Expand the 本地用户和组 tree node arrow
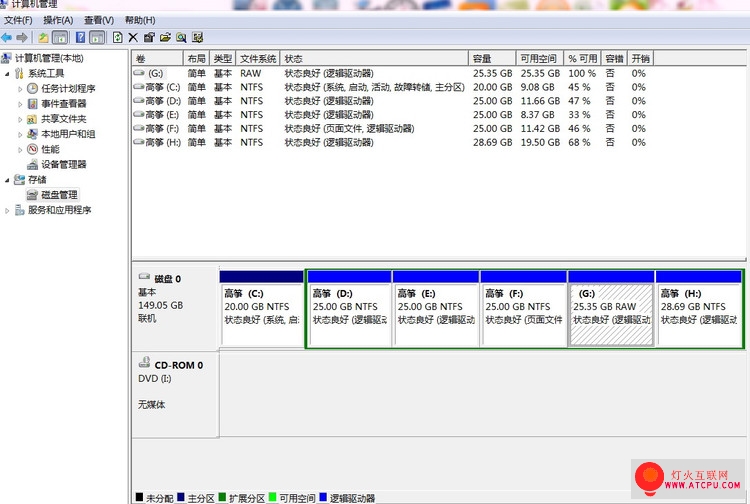This screenshot has height=504, width=750. point(20,134)
